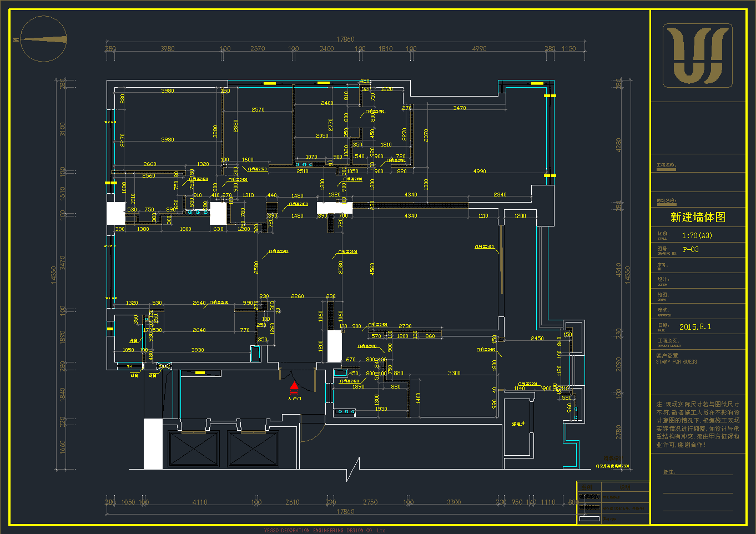The height and width of the screenshot is (534, 756).
Task: Select the 备注 remarks label
Action: 669,472
